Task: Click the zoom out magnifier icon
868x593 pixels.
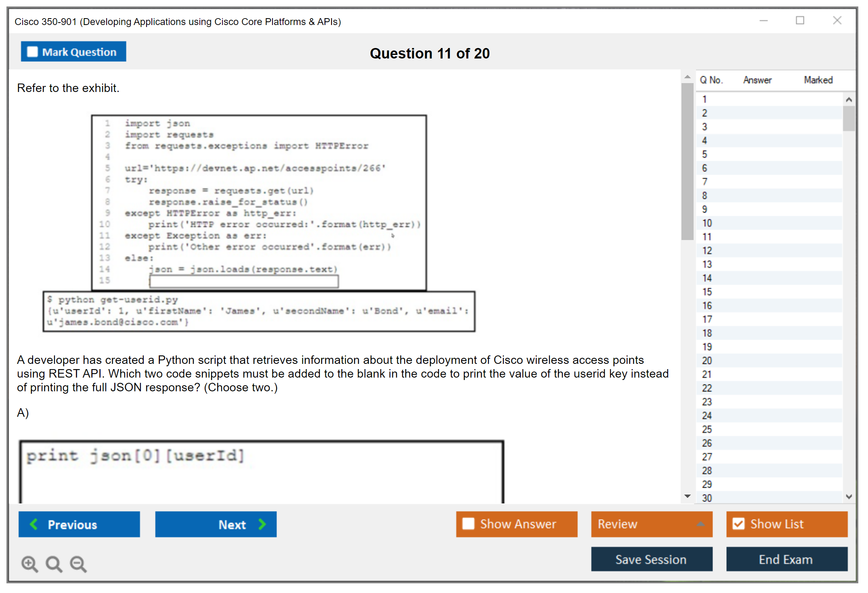Action: (x=78, y=564)
